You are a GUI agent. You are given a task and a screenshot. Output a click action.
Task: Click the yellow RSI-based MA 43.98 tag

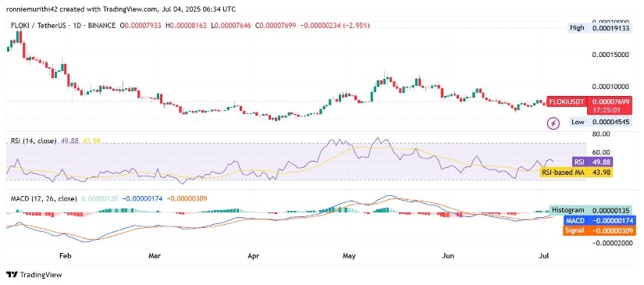[x=576, y=172]
